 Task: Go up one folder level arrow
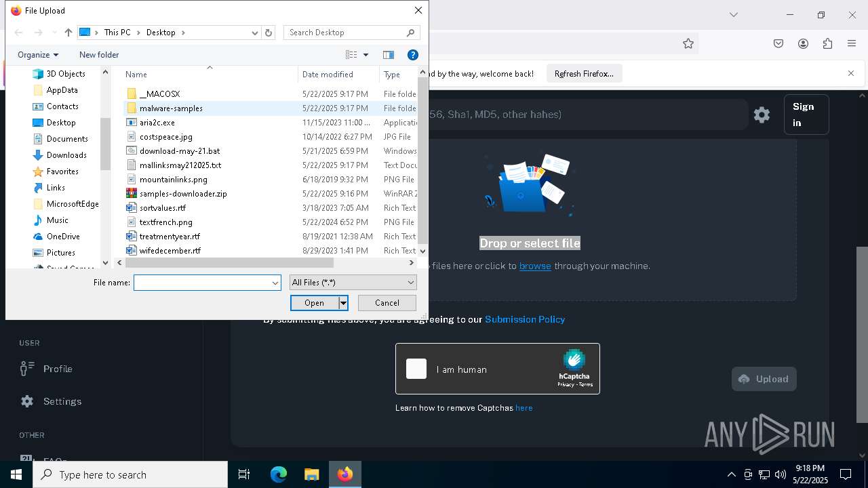[x=68, y=33]
